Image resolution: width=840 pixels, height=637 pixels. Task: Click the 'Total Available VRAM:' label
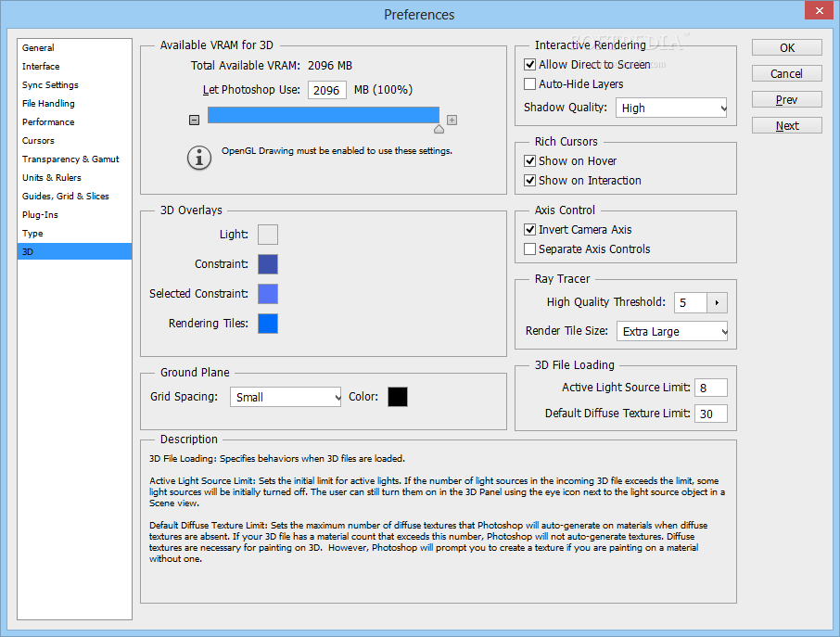(246, 65)
